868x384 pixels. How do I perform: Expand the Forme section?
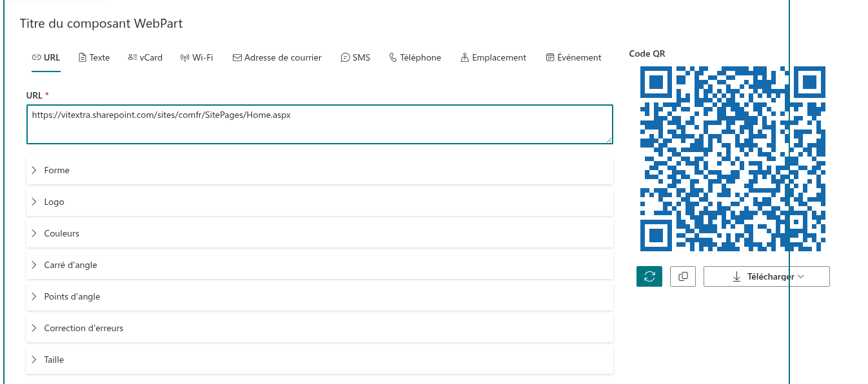(320, 170)
